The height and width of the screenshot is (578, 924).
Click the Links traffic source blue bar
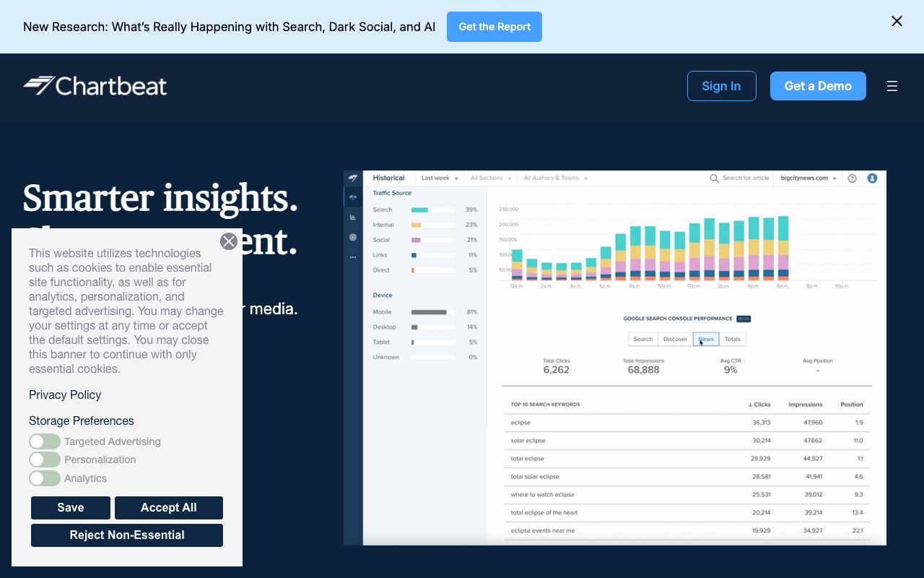click(x=414, y=255)
